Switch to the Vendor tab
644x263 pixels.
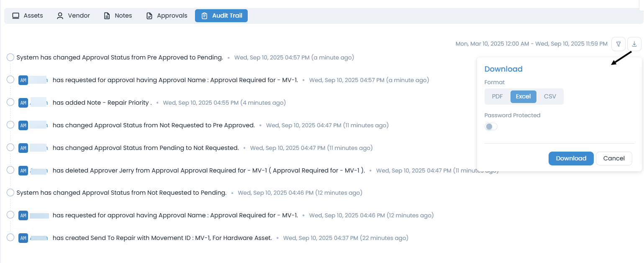(74, 15)
